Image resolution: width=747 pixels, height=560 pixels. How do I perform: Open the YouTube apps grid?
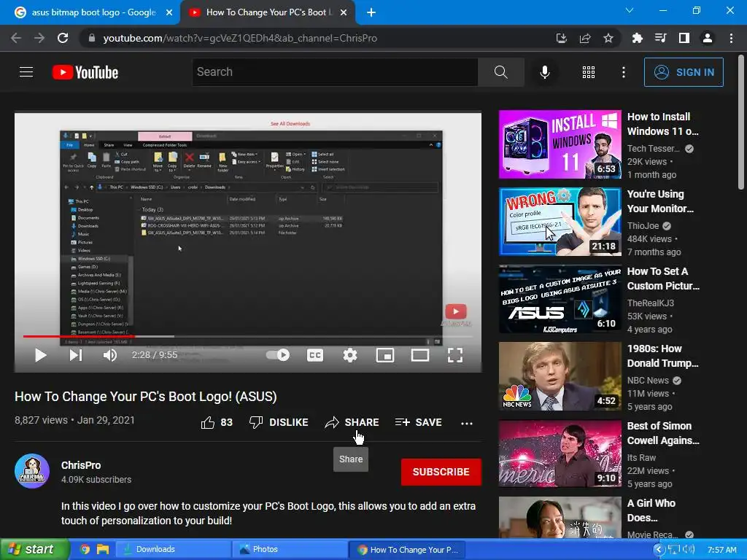[589, 72]
